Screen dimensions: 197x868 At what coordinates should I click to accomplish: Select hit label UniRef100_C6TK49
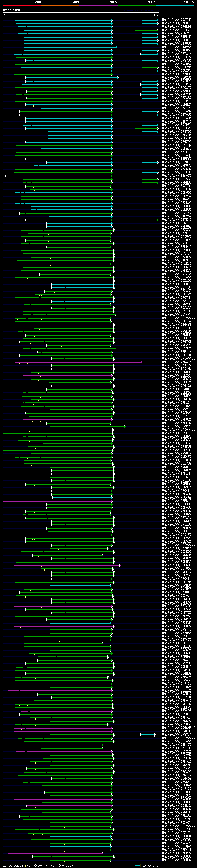point(177,220)
